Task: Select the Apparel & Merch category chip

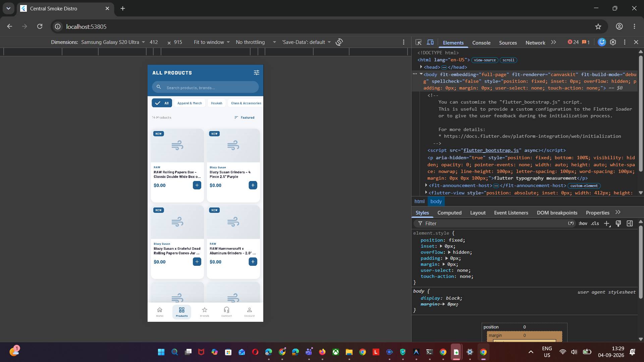Action: pyautogui.click(x=190, y=103)
